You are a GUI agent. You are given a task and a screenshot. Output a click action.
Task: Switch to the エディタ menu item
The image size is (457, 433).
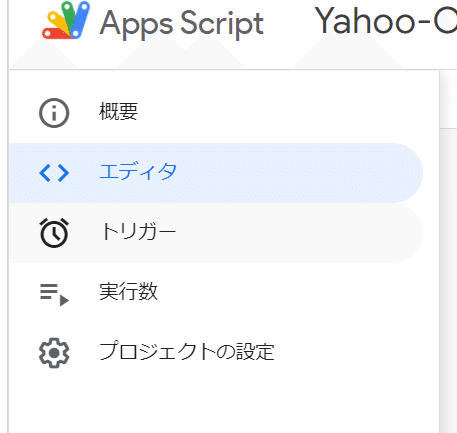tap(138, 171)
